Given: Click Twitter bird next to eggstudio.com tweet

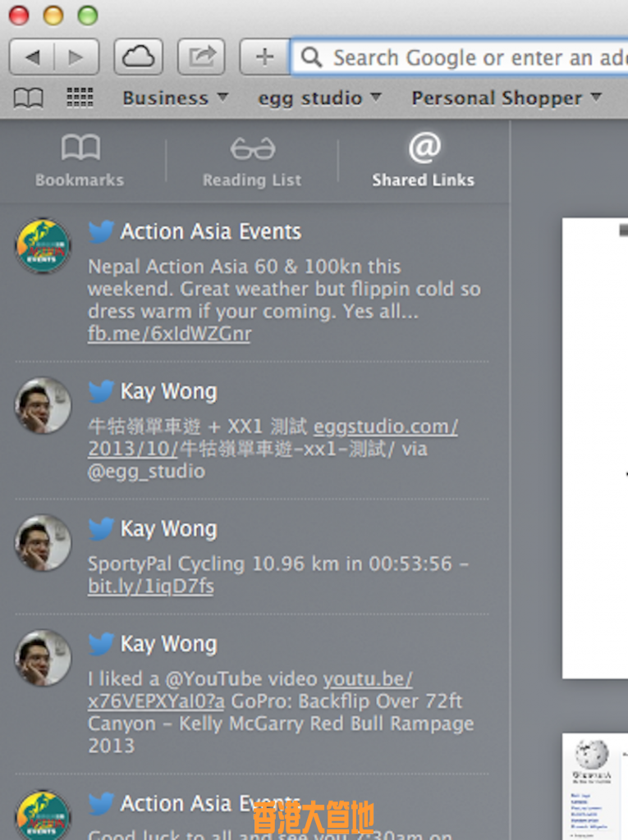Looking at the screenshot, I should point(101,391).
